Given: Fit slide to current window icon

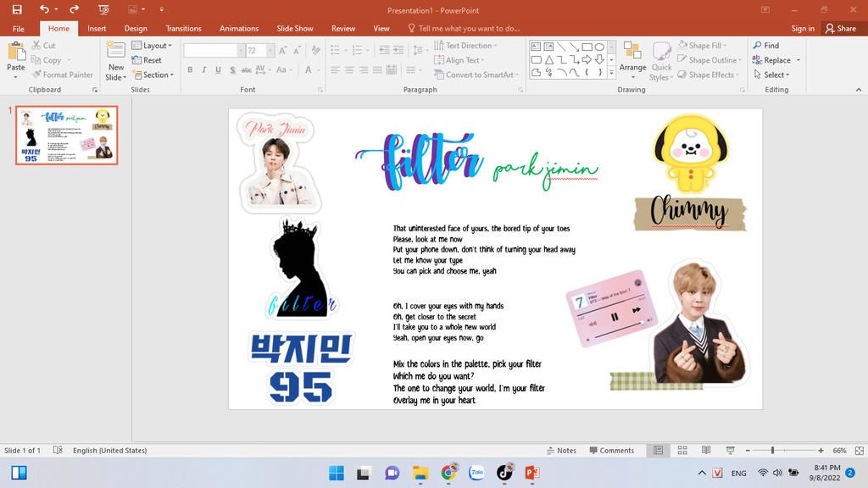Looking at the screenshot, I should coord(860,451).
